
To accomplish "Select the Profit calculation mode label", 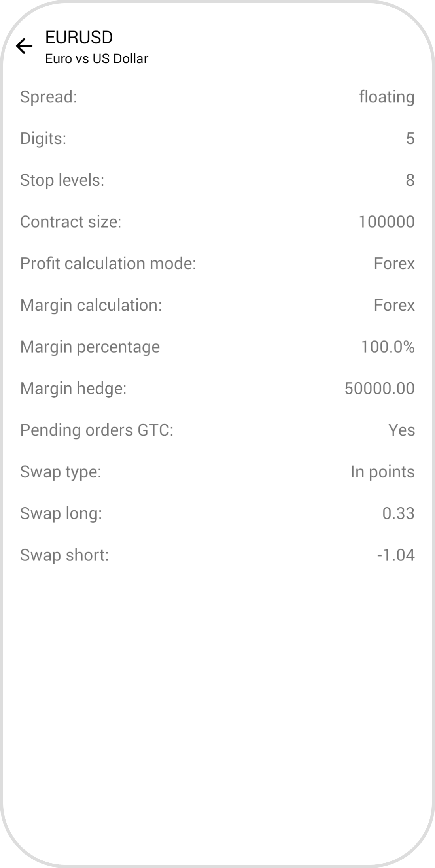I will (108, 264).
